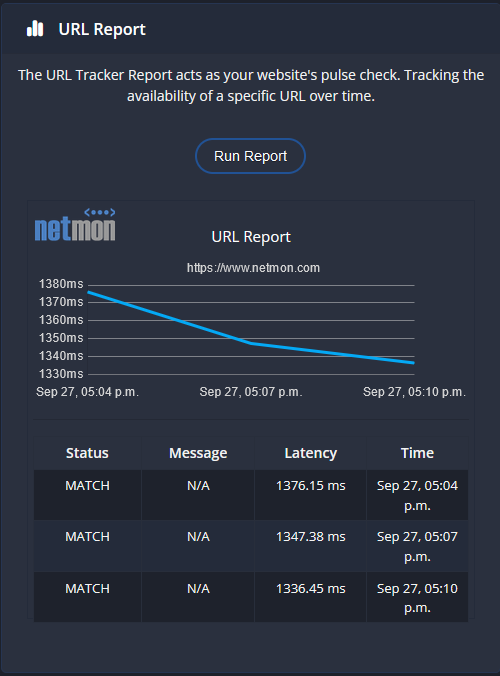The width and height of the screenshot is (500, 676).
Task: Select the 1336.45 ms latency cell
Action: (310, 597)
